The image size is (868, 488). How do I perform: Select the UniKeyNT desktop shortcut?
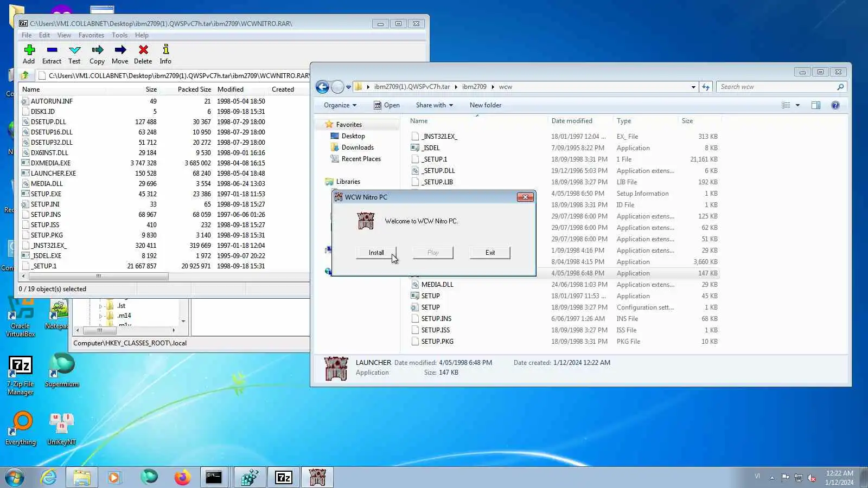click(61, 428)
